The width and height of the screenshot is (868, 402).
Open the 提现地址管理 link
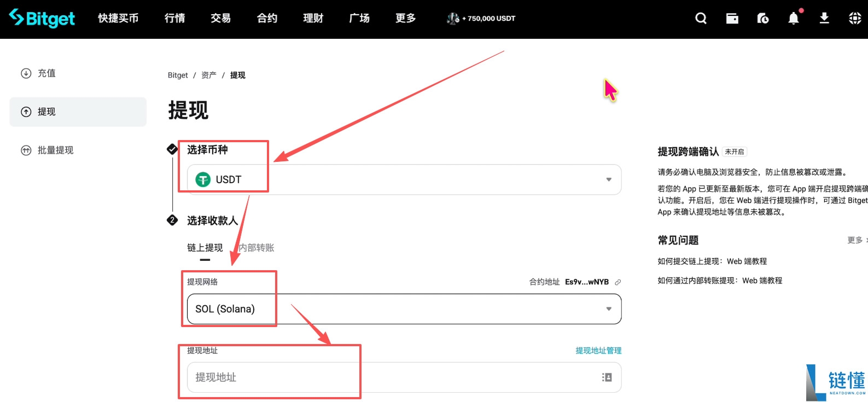click(598, 351)
